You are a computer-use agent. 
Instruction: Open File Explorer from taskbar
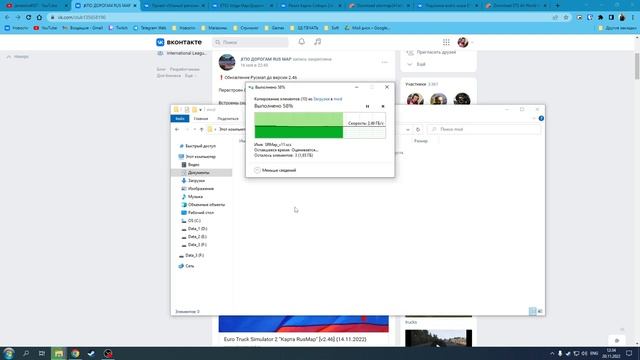(59, 353)
